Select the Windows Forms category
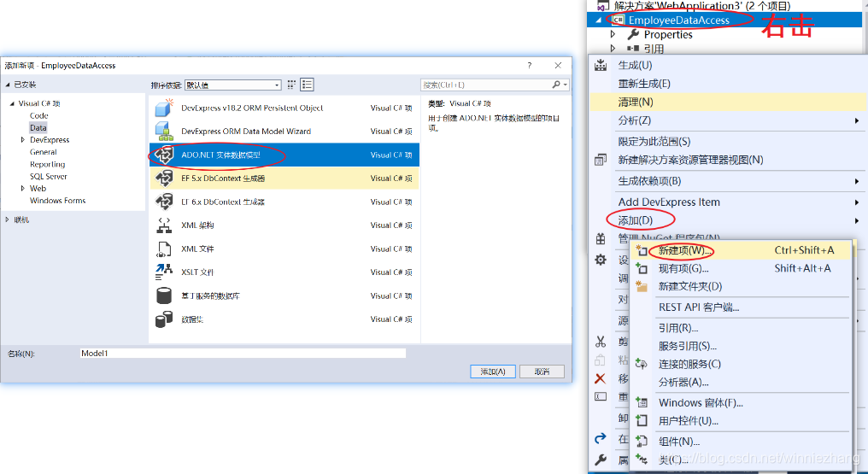The width and height of the screenshot is (868, 474). pyautogui.click(x=57, y=201)
